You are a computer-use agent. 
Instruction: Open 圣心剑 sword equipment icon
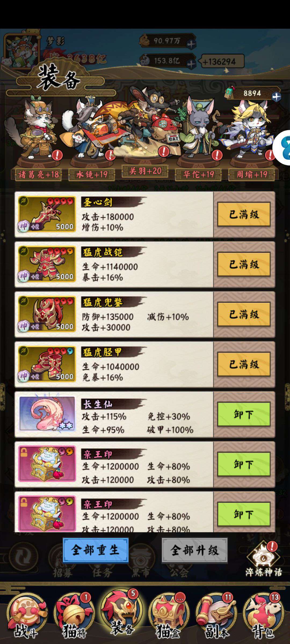coord(47,214)
